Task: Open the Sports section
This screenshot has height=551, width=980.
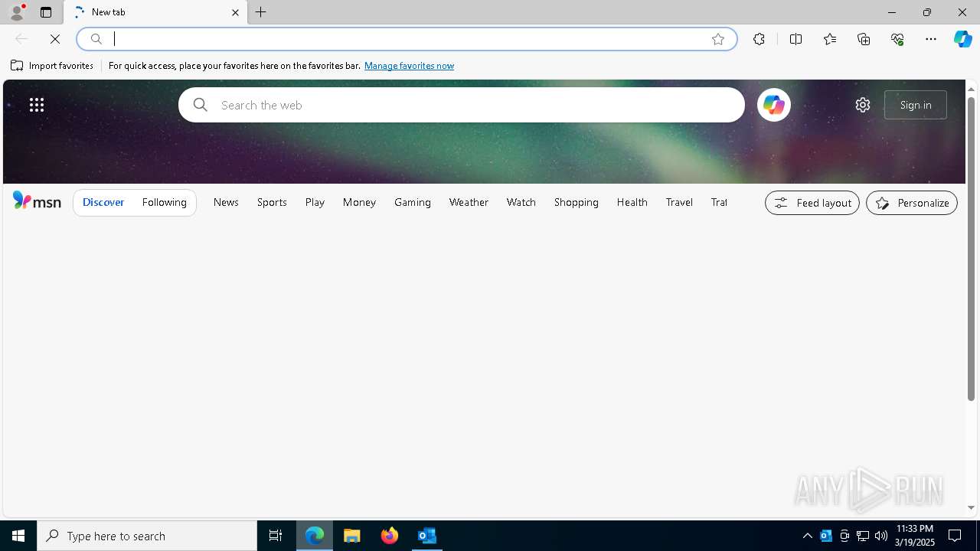Action: click(x=272, y=202)
